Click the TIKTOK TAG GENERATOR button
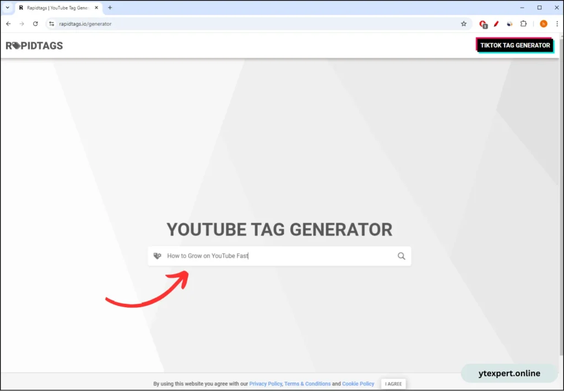Viewport: 564px width, 392px height. tap(514, 45)
